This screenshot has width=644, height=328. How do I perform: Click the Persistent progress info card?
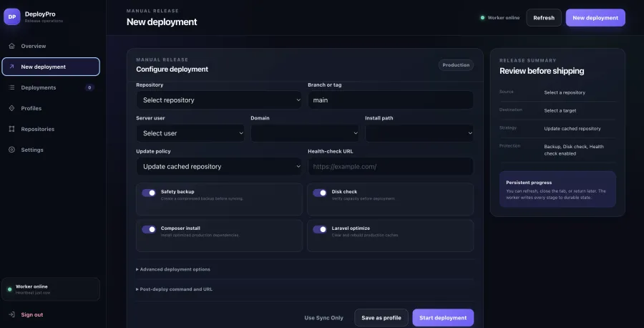pyautogui.click(x=557, y=190)
